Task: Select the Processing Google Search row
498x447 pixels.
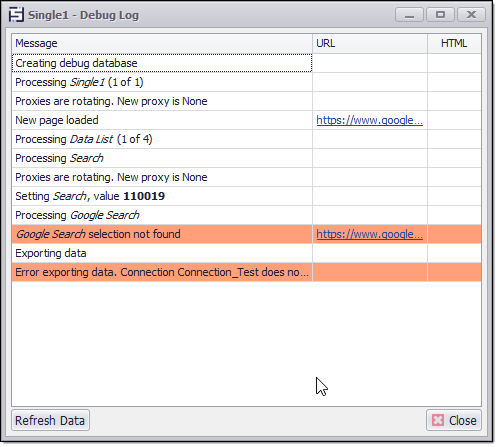Action: pos(246,215)
